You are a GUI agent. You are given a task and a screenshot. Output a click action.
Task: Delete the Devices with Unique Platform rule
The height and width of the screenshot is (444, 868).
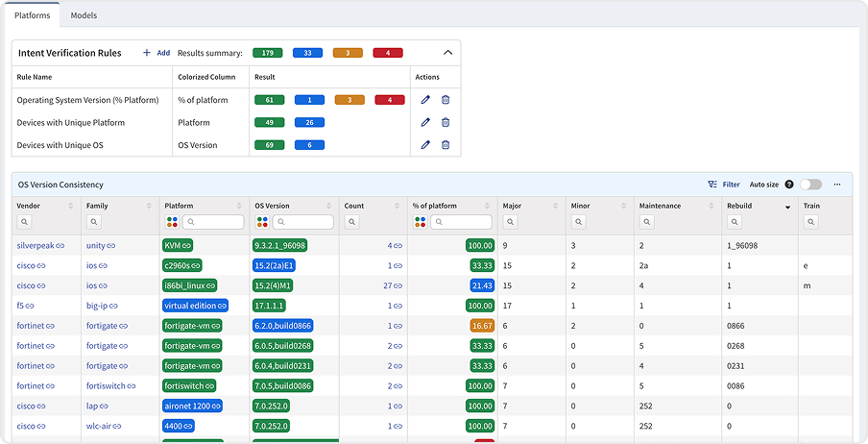(446, 122)
